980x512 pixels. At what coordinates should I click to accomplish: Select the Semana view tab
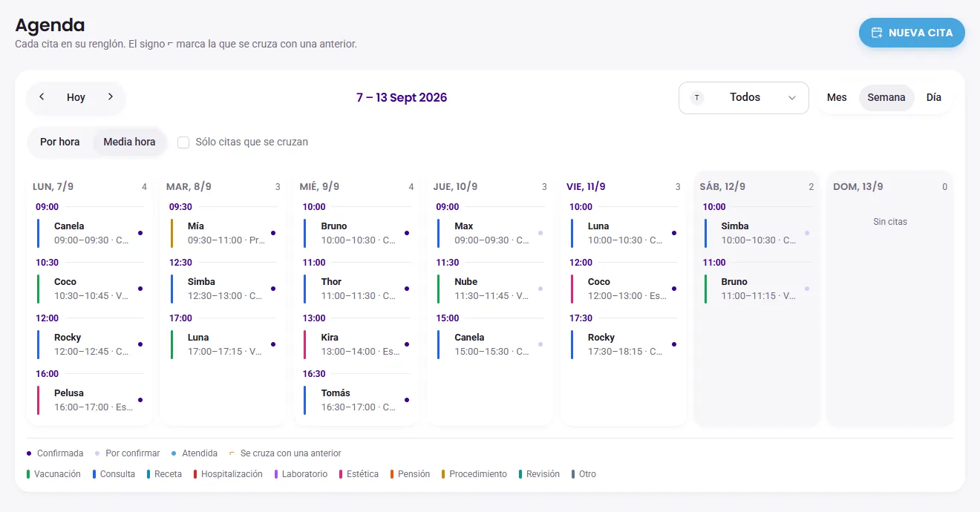pyautogui.click(x=886, y=98)
